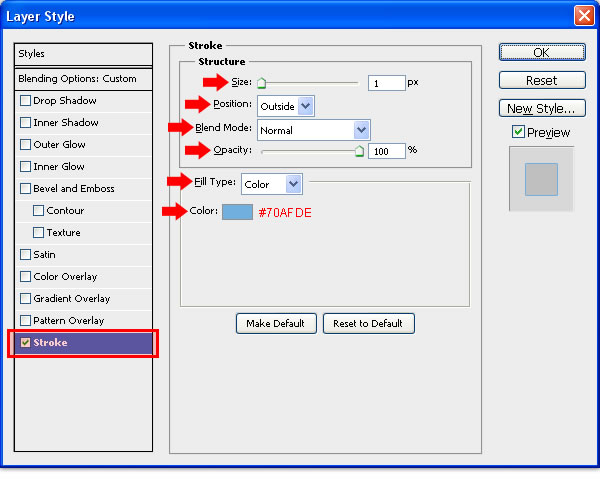Select the Styles section in list
This screenshot has width=600, height=482.
tap(83, 54)
